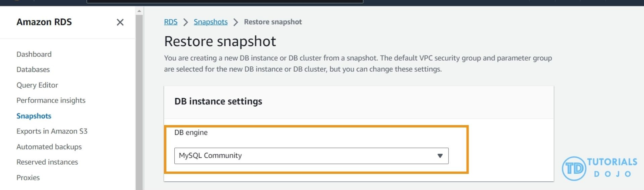Open Exports in Amazon S3
Viewport: 644px width, 190px height.
tap(52, 131)
